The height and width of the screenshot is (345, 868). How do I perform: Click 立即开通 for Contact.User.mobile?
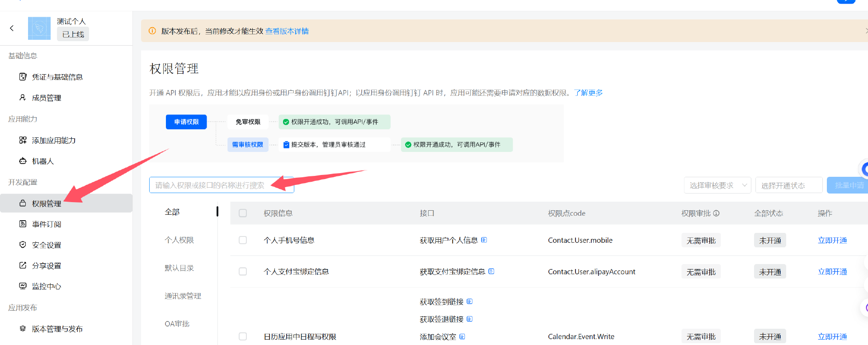coord(832,240)
